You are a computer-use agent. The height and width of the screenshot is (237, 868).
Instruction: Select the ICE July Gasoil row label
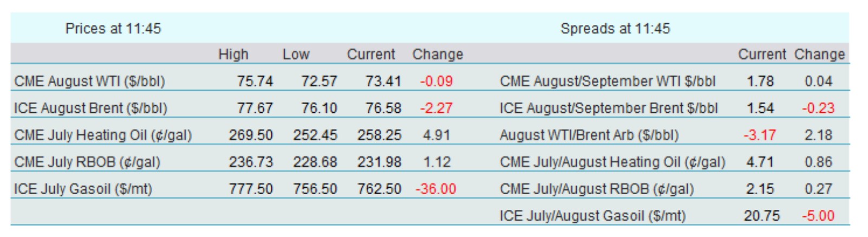(x=83, y=189)
